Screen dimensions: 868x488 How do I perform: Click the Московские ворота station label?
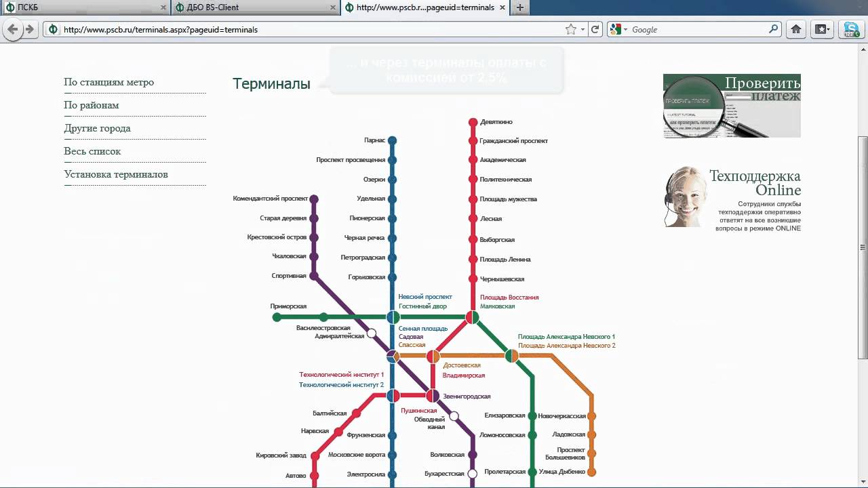coord(357,455)
